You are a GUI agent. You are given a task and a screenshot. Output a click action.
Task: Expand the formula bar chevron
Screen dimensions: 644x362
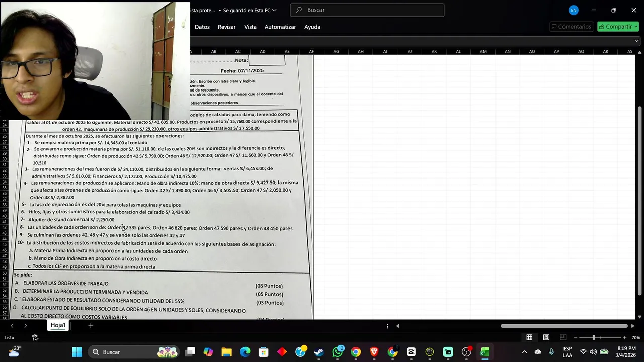pyautogui.click(x=636, y=41)
